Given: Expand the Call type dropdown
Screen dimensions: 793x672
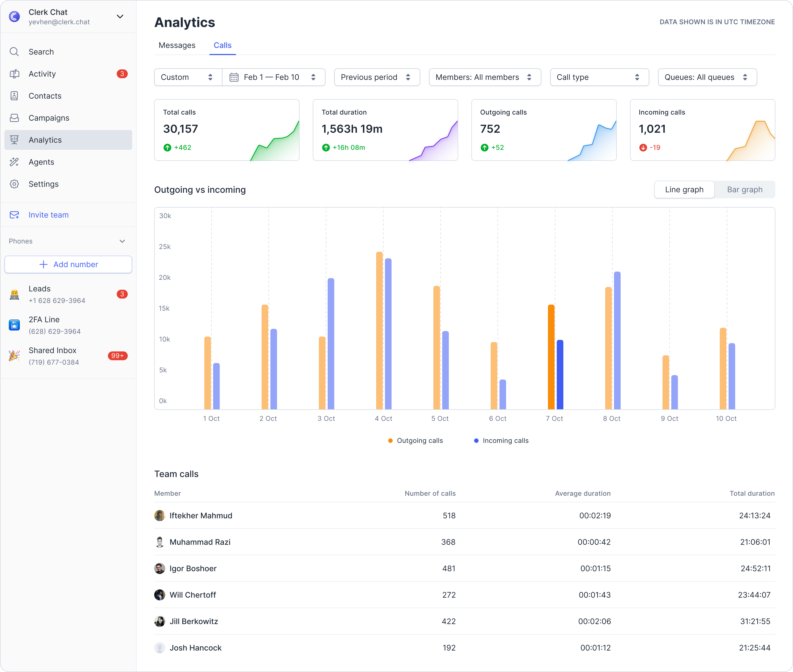Looking at the screenshot, I should (599, 77).
